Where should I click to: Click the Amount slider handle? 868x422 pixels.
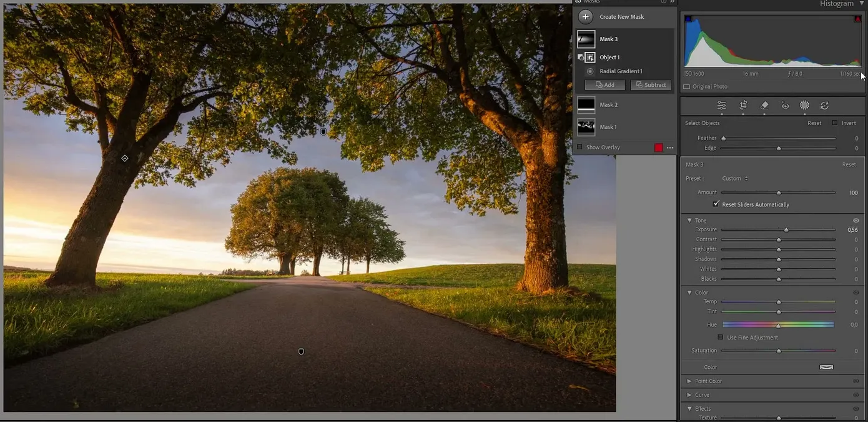[779, 193]
